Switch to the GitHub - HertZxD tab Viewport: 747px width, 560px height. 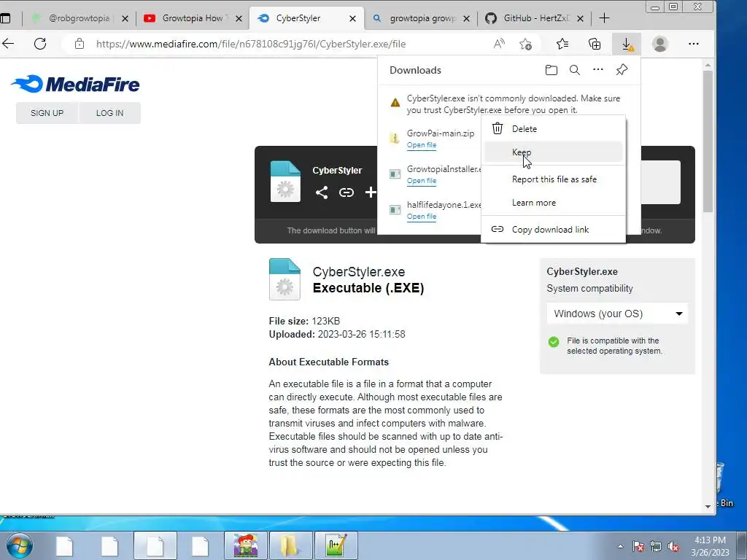(x=535, y=18)
